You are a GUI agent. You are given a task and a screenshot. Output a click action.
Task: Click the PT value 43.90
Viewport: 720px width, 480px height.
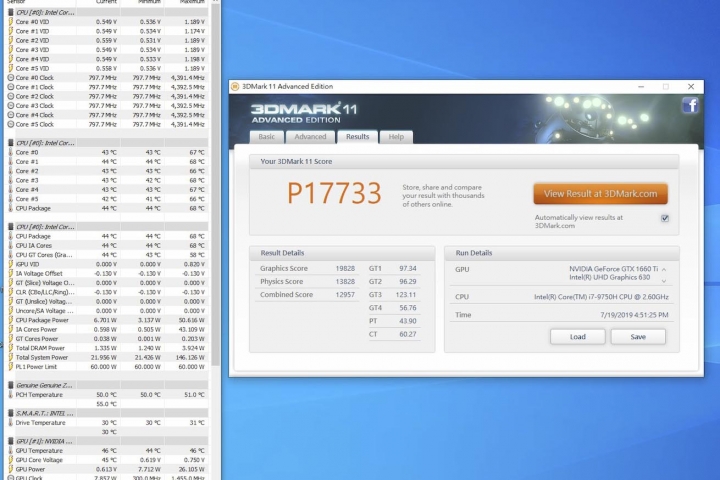[407, 321]
